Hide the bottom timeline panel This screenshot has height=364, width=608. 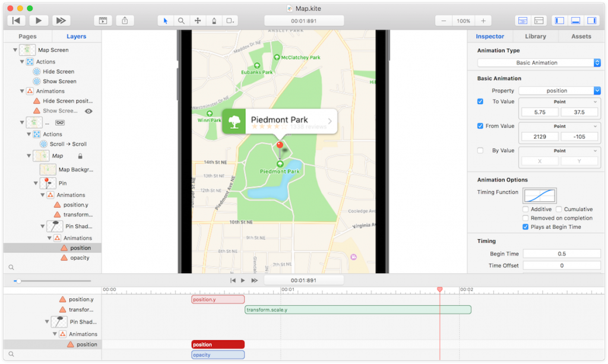(575, 20)
